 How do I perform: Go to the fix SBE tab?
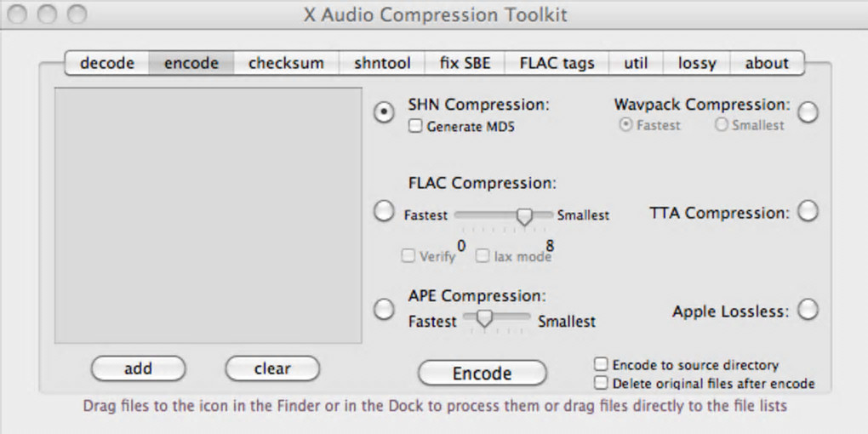[465, 63]
